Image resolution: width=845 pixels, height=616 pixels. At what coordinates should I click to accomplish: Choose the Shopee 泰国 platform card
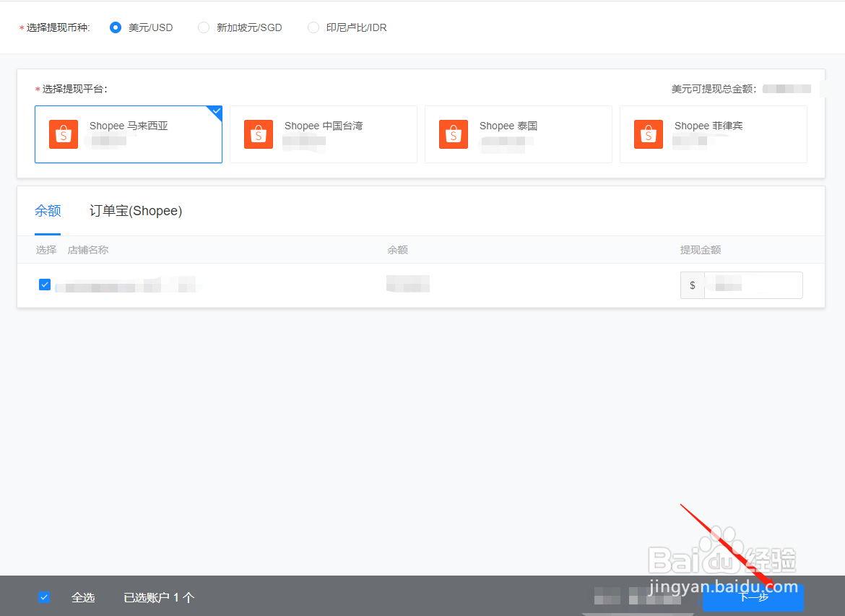[x=519, y=134]
